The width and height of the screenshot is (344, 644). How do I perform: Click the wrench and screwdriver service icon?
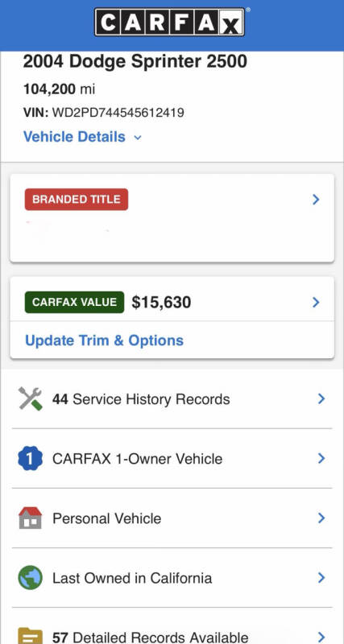[30, 398]
